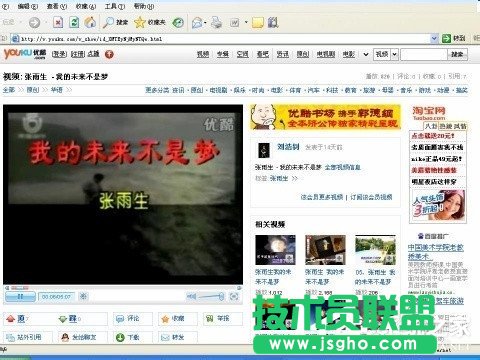Expand the arrow after 电影 in navigation
480x360 pixels.
[366, 54]
